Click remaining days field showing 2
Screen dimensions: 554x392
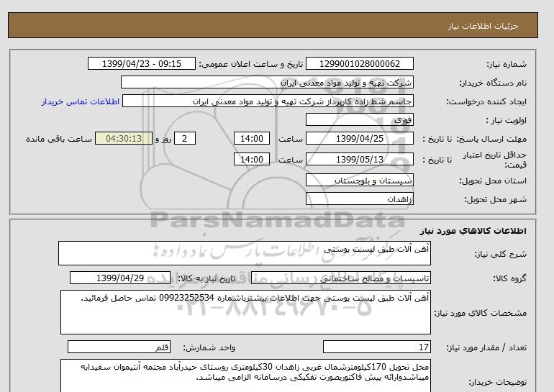[x=185, y=138]
